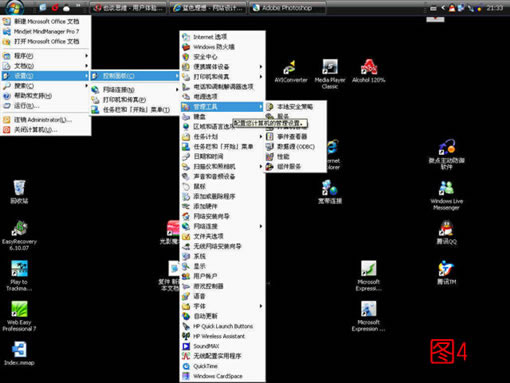Choose 性能 in the Administrative Tools submenu
Viewport: 510px width, 383px height.
coord(295,156)
